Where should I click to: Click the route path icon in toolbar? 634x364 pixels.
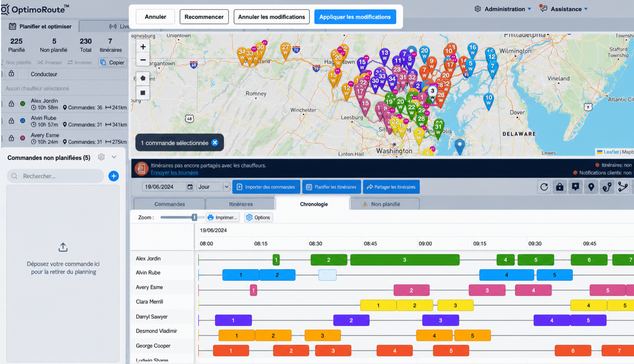coord(607,187)
